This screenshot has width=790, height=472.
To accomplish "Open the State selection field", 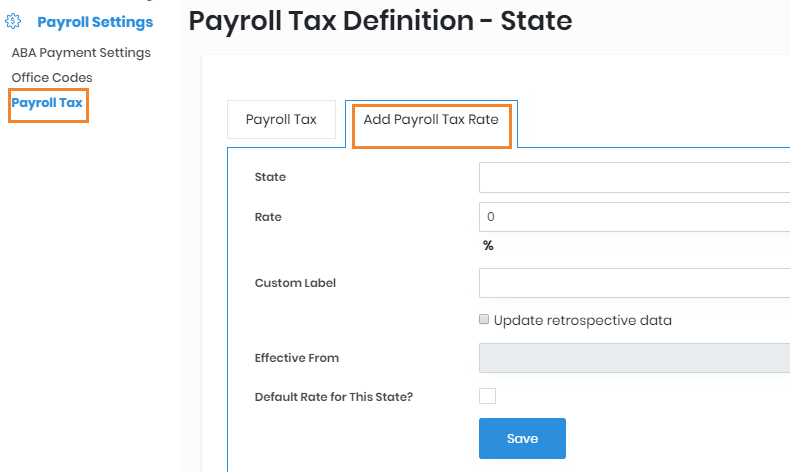I will pos(634,177).
